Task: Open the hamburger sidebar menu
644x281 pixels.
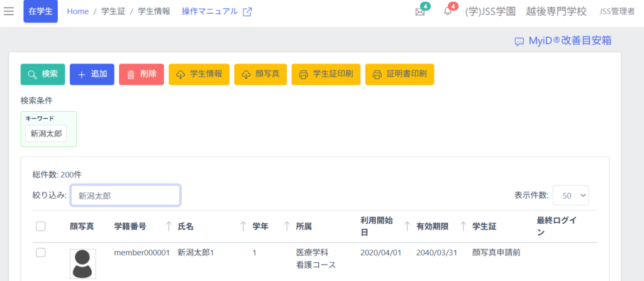Action: click(x=9, y=11)
